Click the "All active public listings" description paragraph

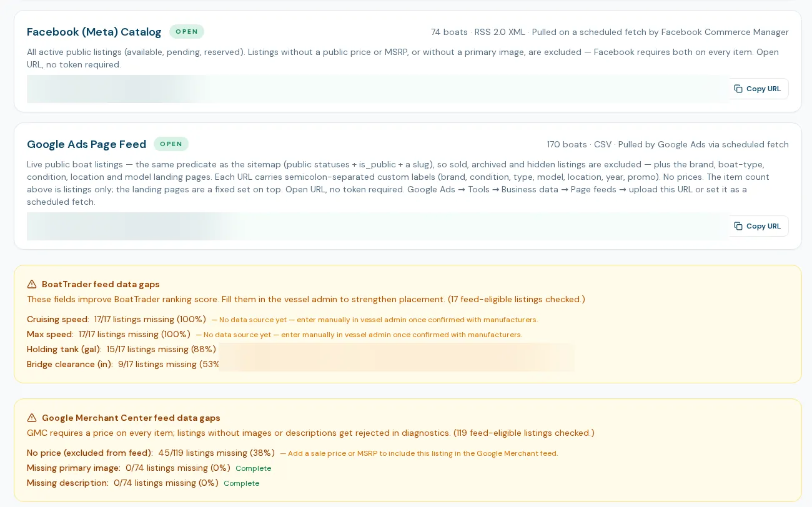403,58
